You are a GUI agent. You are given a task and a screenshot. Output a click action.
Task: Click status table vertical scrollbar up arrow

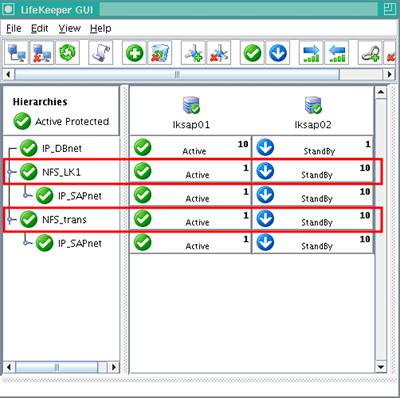tap(381, 92)
